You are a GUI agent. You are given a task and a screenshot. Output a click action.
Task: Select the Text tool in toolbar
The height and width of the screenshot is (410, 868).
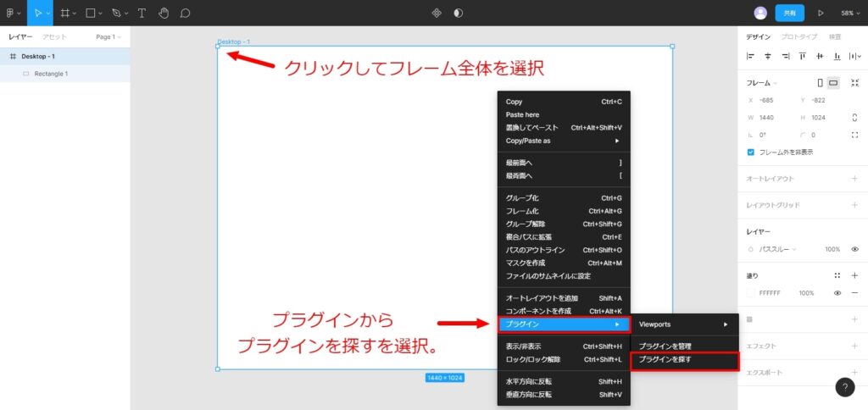[142, 13]
